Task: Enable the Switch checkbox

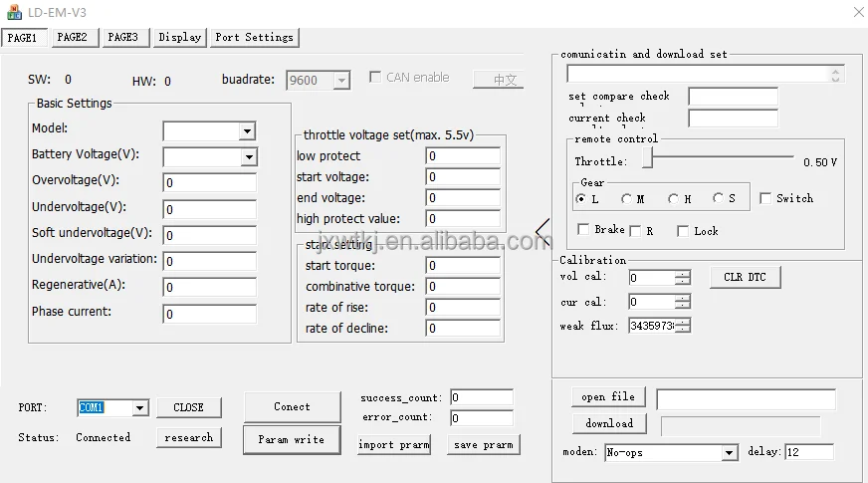Action: pos(765,198)
